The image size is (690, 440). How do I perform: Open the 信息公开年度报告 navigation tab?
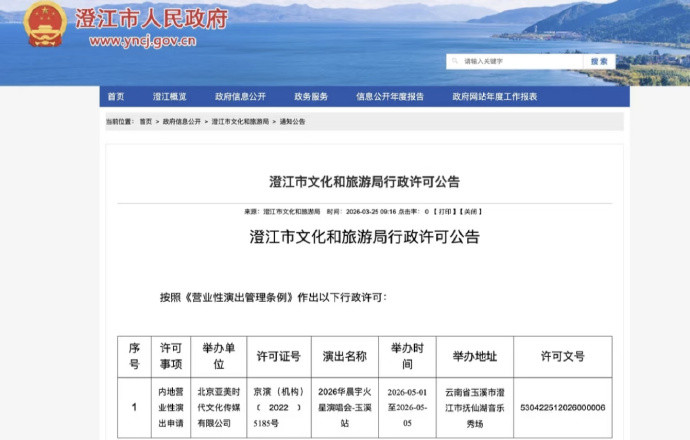pyautogui.click(x=390, y=97)
